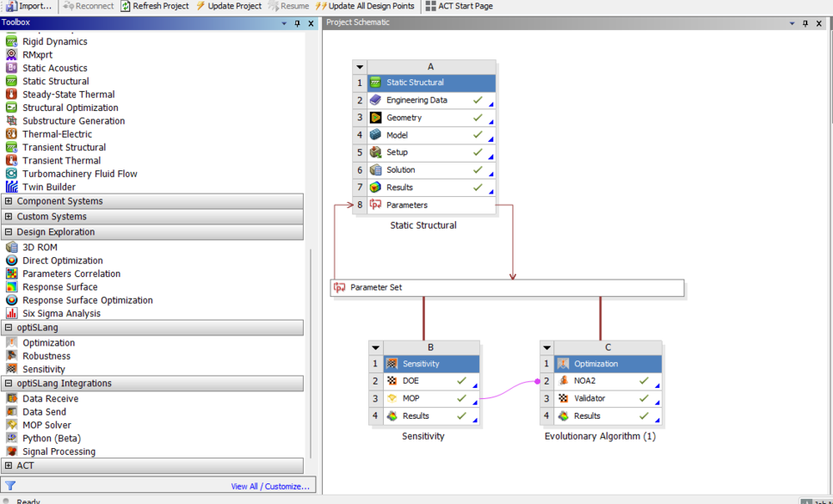Pick the Thermal-Electric system icon
This screenshot has height=504, width=833.
pyautogui.click(x=11, y=134)
